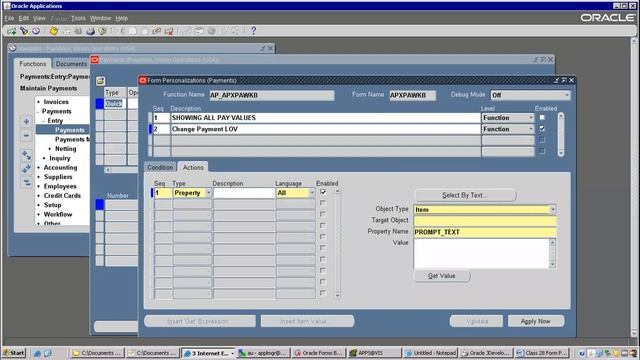This screenshot has height=360, width=640.
Task: Open Level dropdown for Change Payment LOV
Action: point(531,129)
